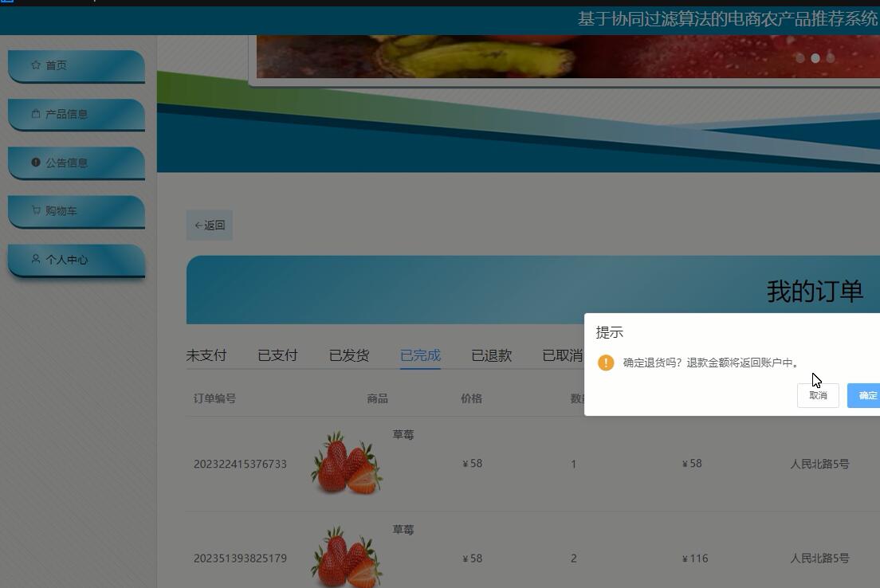Click 草莓 name in order 202351393825179
Image resolution: width=880 pixels, height=588 pixels.
point(403,529)
